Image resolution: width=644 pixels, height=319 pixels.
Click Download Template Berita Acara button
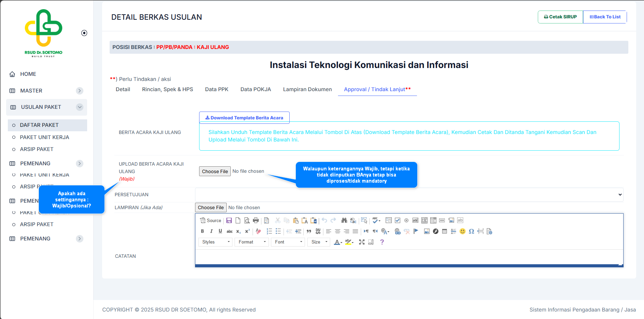244,118
